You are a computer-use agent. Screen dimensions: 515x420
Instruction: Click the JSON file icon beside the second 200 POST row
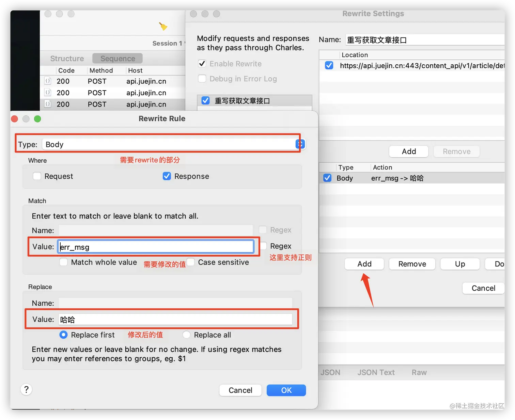coord(48,93)
